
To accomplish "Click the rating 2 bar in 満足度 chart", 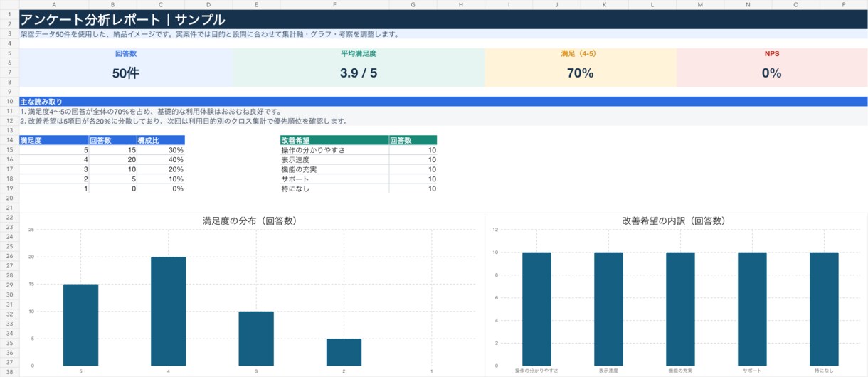I will 344,352.
